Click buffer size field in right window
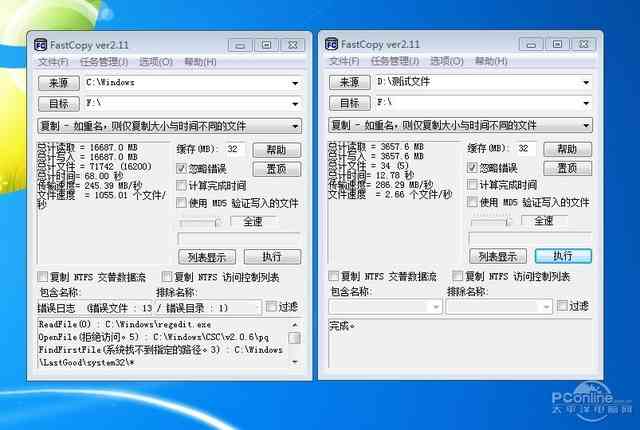The width and height of the screenshot is (640, 430). pyautogui.click(x=526, y=148)
